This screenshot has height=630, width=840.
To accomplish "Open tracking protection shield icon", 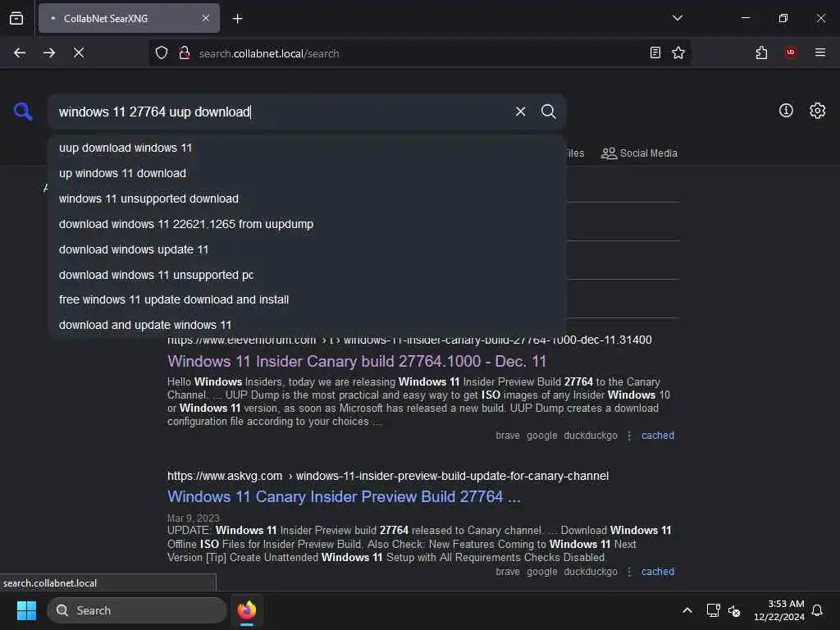I will [162, 52].
